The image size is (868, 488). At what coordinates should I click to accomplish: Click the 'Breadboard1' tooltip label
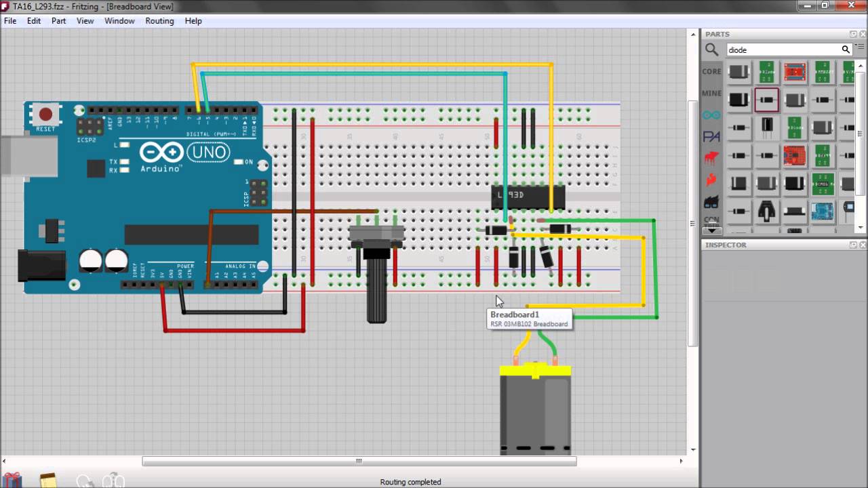pos(515,314)
